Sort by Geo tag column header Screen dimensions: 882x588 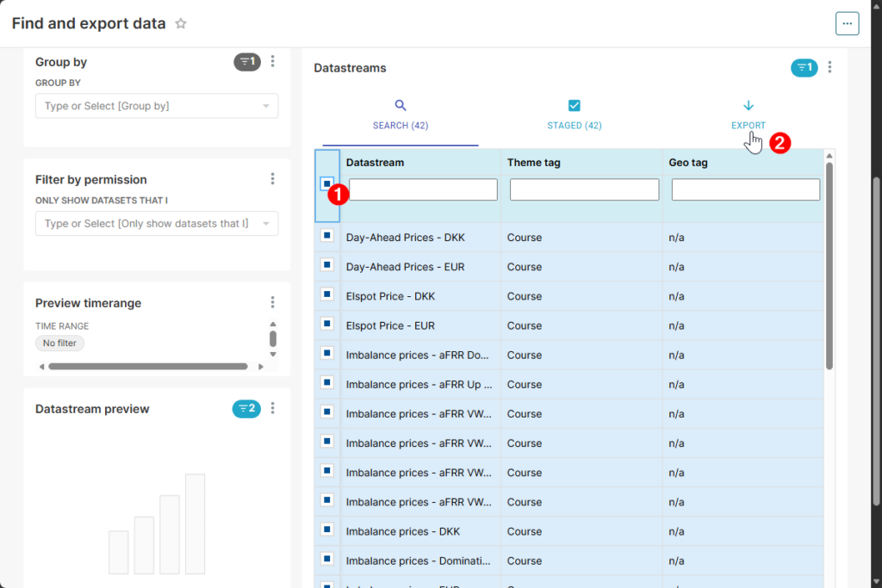(688, 163)
